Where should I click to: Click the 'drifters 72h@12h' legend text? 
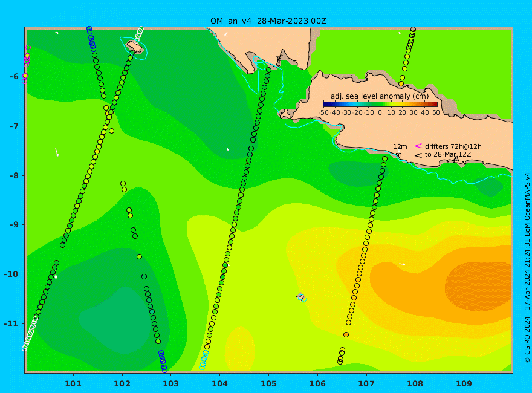click(453, 146)
